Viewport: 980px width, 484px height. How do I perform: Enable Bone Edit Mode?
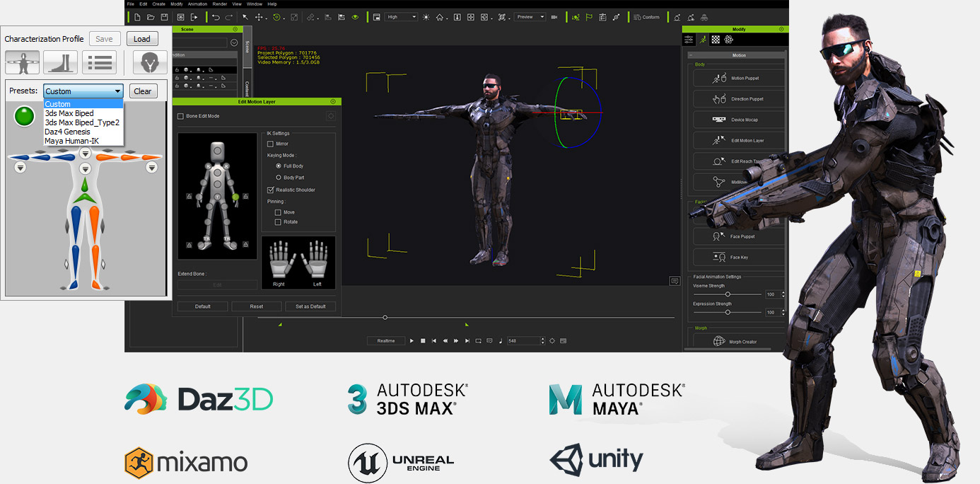[x=180, y=115]
